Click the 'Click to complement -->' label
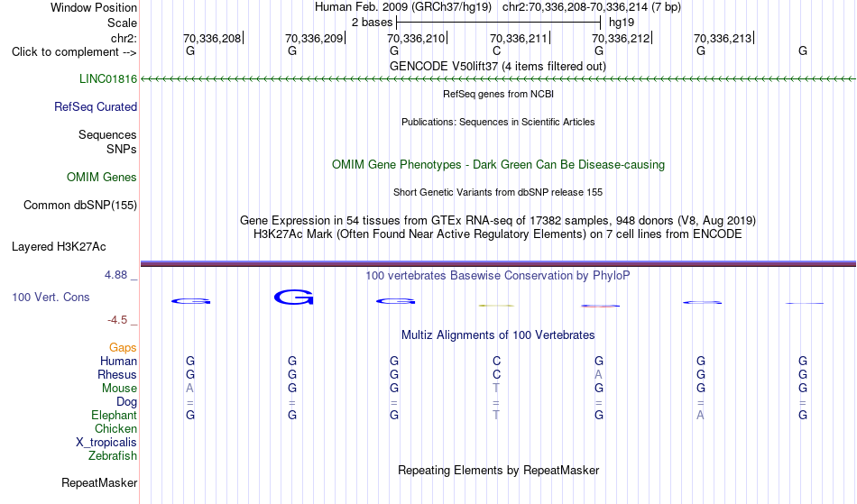Screen dimensions: 857x504 [74, 52]
